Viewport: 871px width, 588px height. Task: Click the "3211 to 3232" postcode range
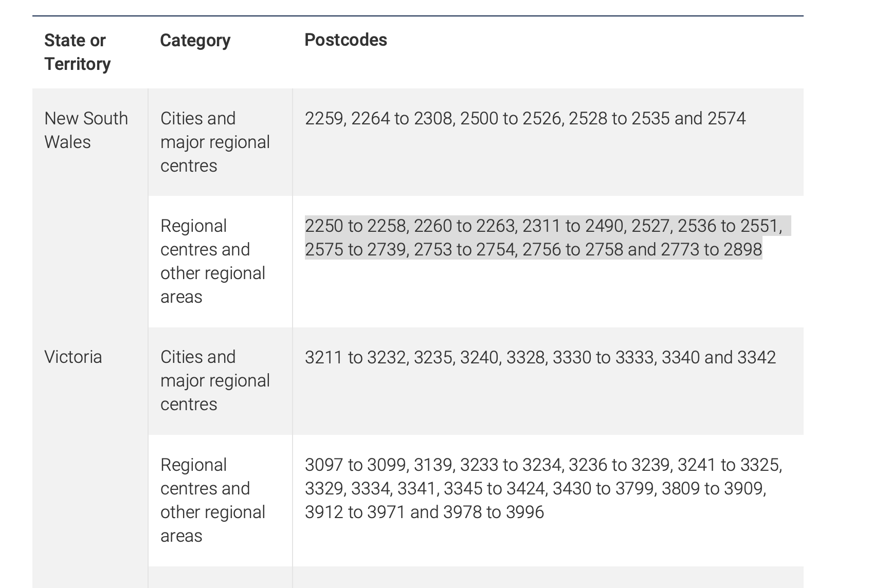click(356, 358)
